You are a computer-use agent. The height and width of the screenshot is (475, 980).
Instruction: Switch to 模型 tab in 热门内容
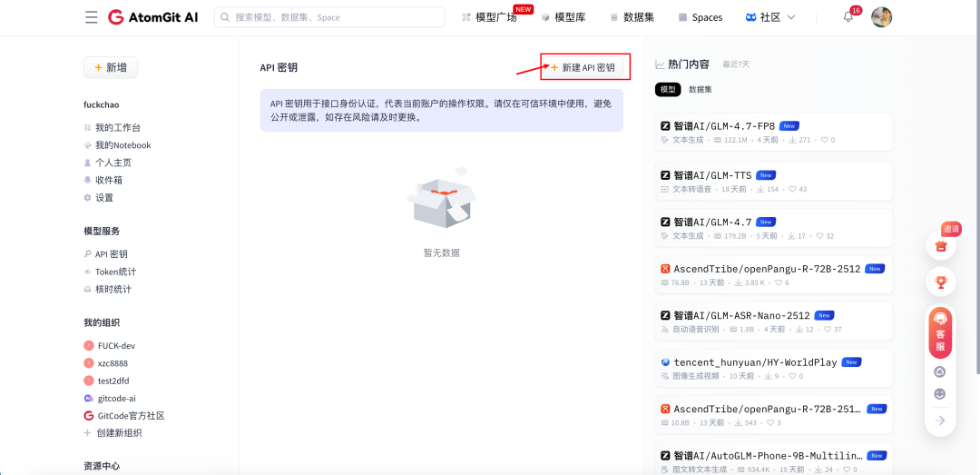click(x=668, y=90)
